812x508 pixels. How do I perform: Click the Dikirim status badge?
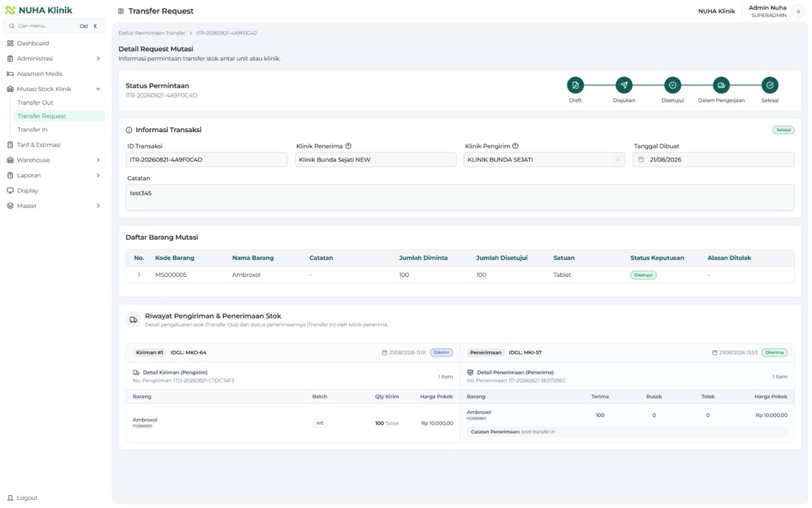point(441,353)
